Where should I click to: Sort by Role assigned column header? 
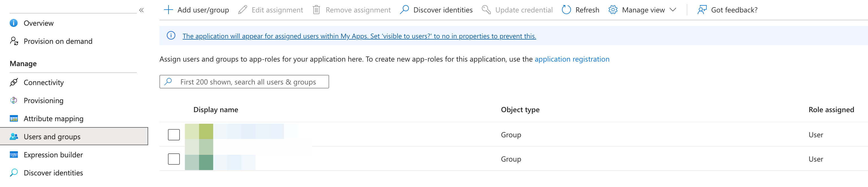831,110
